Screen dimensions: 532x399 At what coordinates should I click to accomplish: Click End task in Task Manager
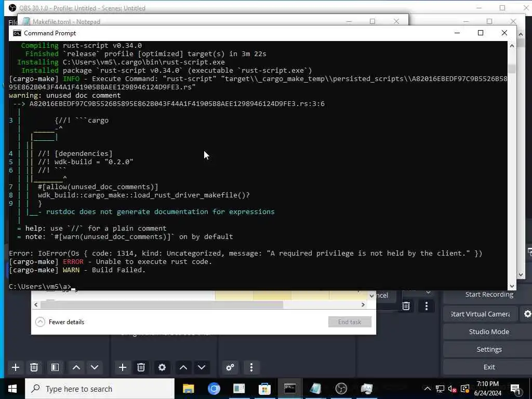pos(350,322)
